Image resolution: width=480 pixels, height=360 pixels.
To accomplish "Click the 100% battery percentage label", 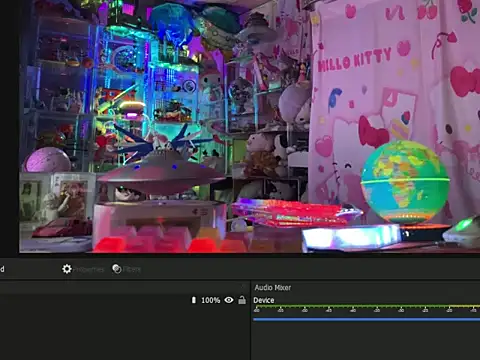I will (x=211, y=300).
